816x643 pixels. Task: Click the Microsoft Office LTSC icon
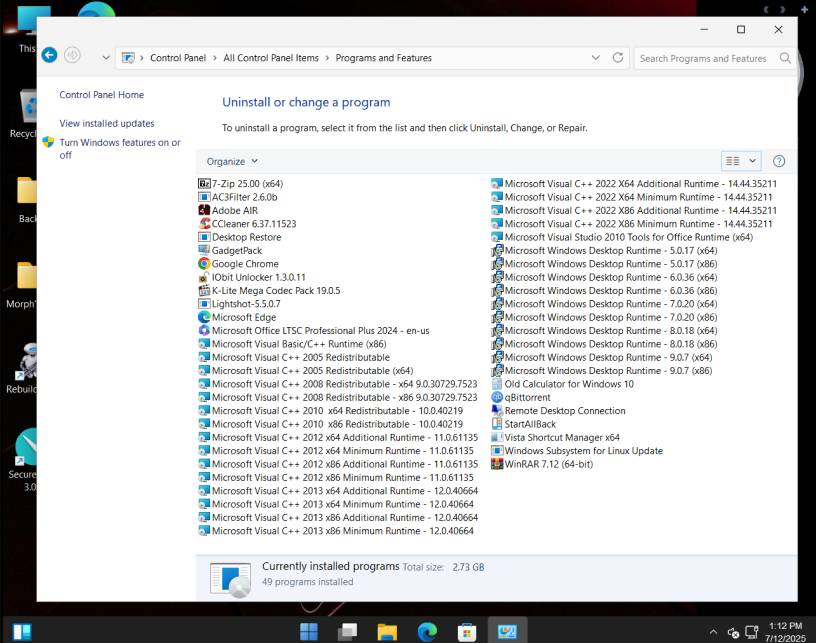pos(204,330)
